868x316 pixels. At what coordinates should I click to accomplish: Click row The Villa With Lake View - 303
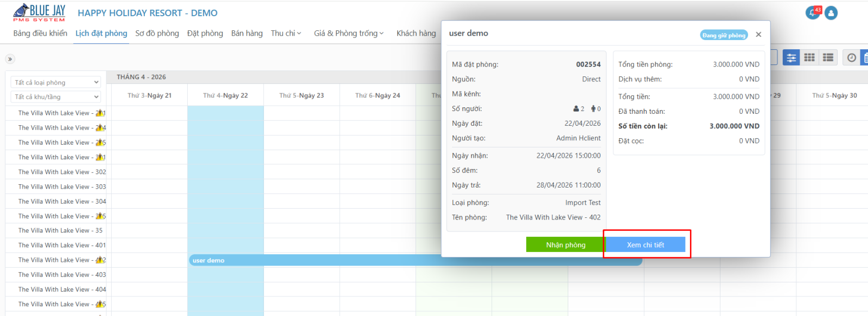[62, 186]
